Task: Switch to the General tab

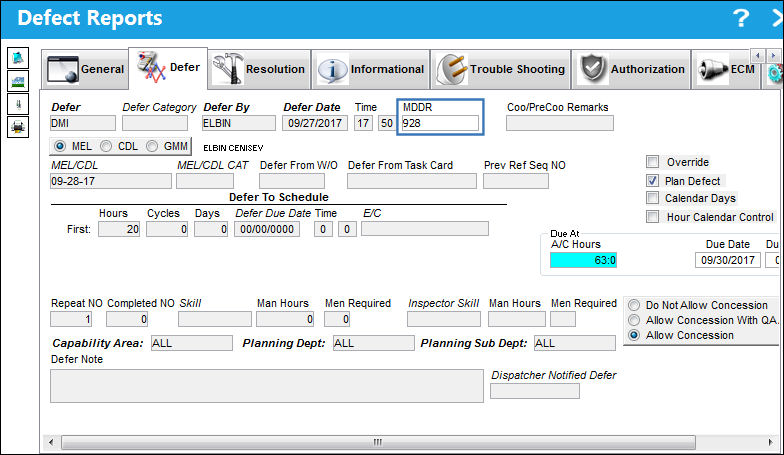Action: tap(85, 69)
